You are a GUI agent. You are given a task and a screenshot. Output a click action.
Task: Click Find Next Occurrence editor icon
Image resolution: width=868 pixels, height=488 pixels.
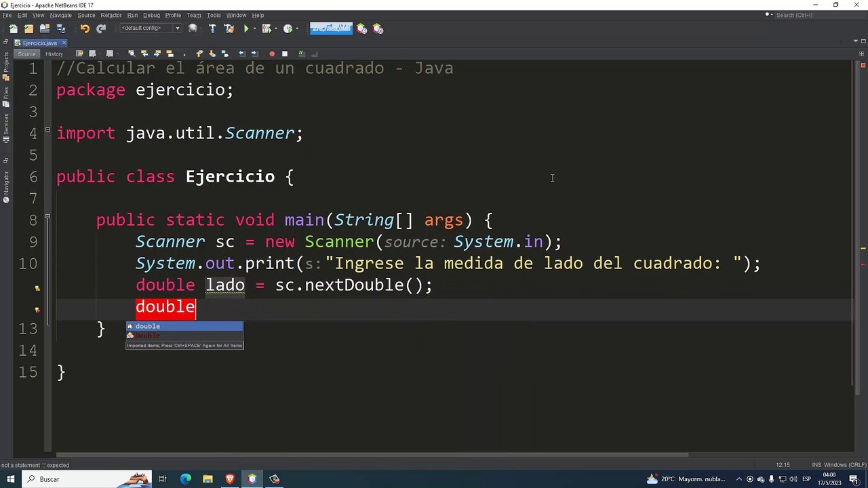point(157,54)
